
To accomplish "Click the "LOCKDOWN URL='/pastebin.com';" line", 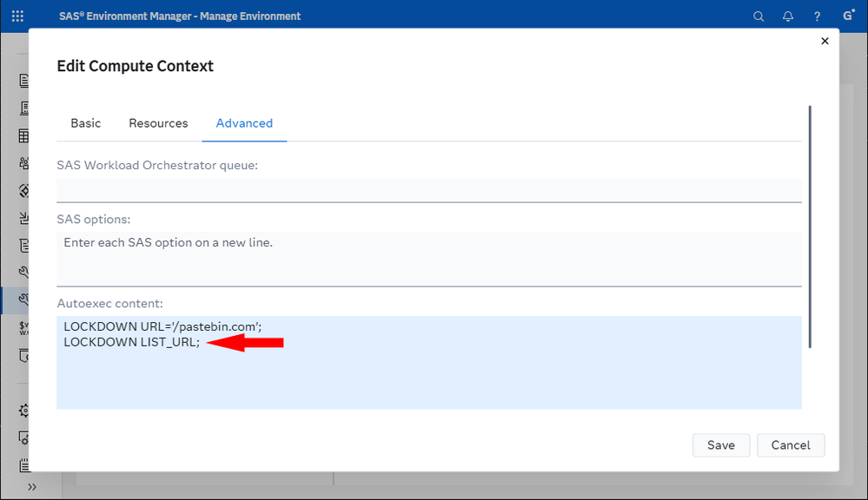I will click(162, 326).
